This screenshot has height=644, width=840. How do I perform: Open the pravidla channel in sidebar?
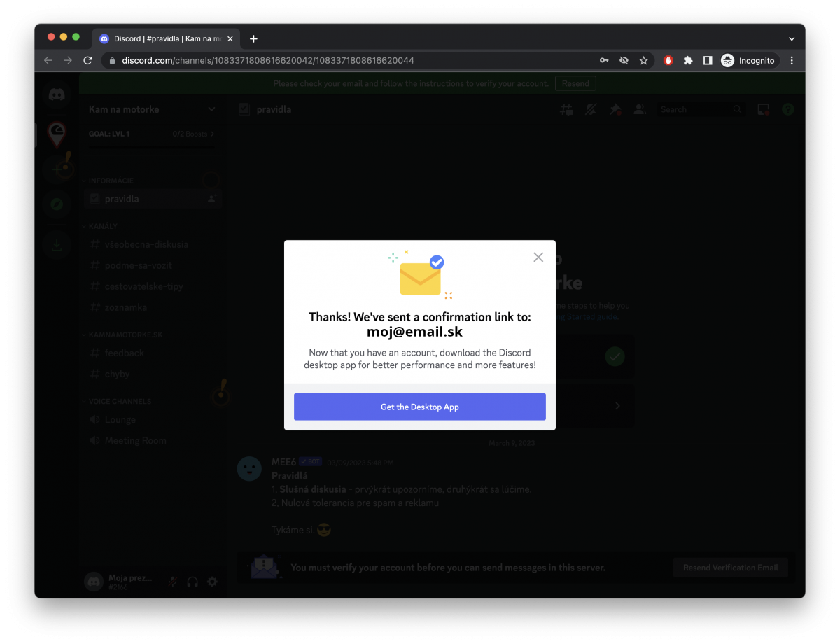(x=153, y=199)
